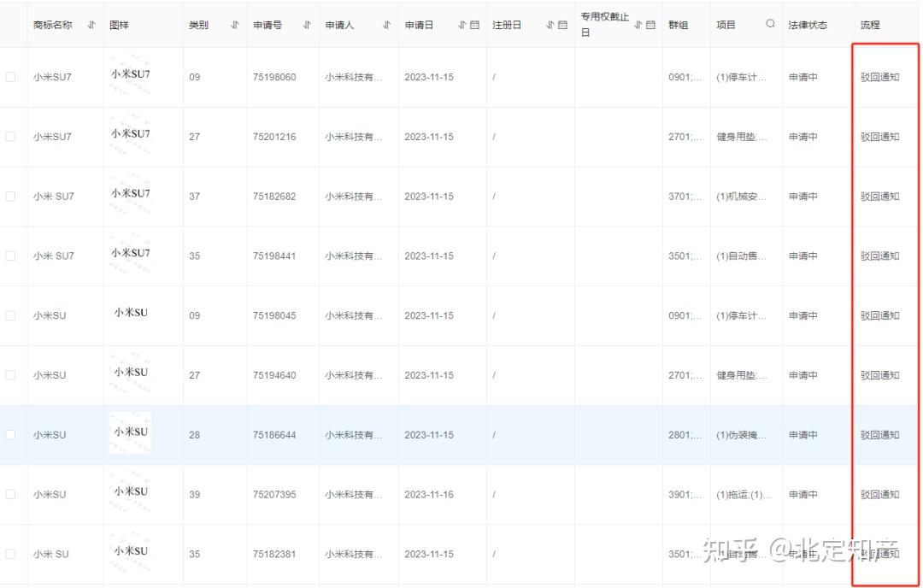The height and width of the screenshot is (588, 923).
Task: Click application number 75207395
Action: coord(274,494)
